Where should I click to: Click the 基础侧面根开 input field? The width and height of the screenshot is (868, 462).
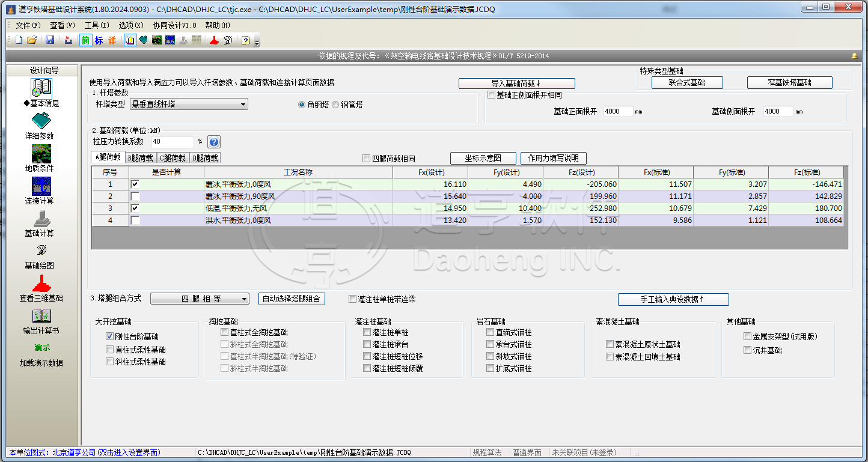778,111
